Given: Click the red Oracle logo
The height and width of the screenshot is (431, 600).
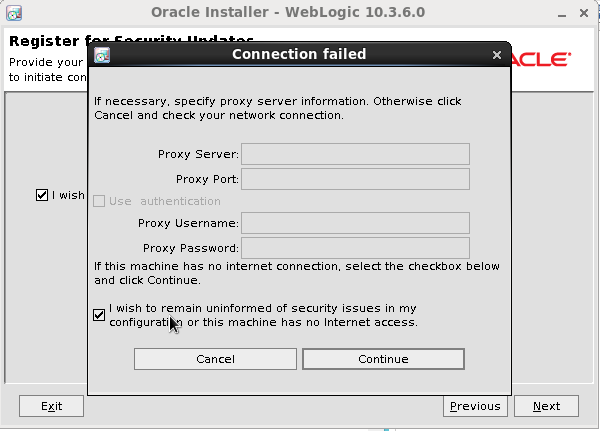Looking at the screenshot, I should [541, 60].
